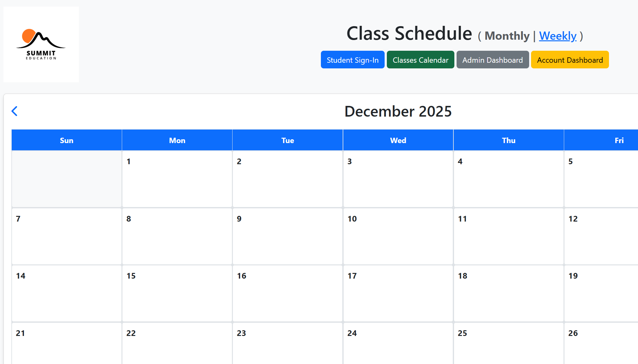
Task: Go to the Admin Dashboard
Action: tap(492, 60)
